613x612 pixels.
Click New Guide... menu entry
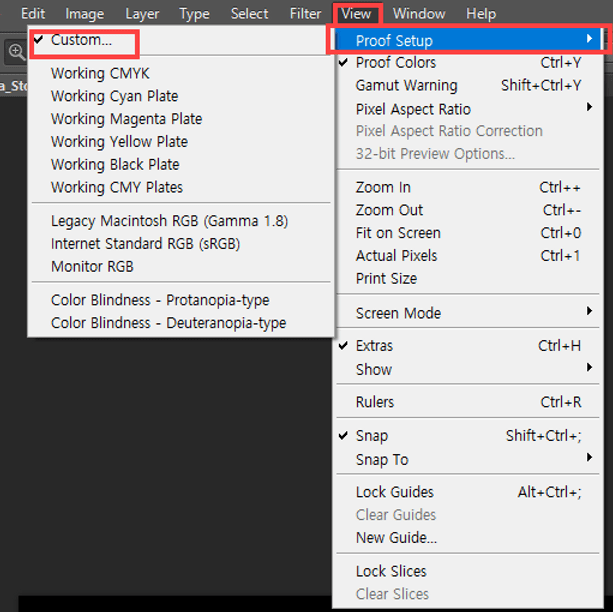tap(396, 538)
